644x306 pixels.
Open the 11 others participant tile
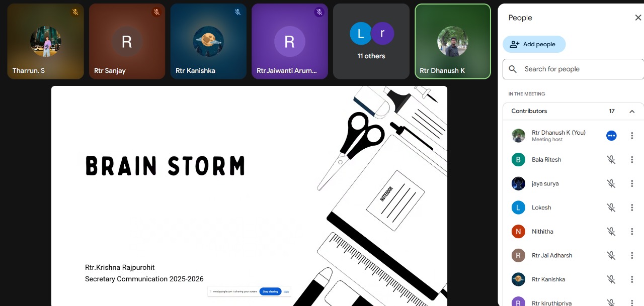pos(371,41)
